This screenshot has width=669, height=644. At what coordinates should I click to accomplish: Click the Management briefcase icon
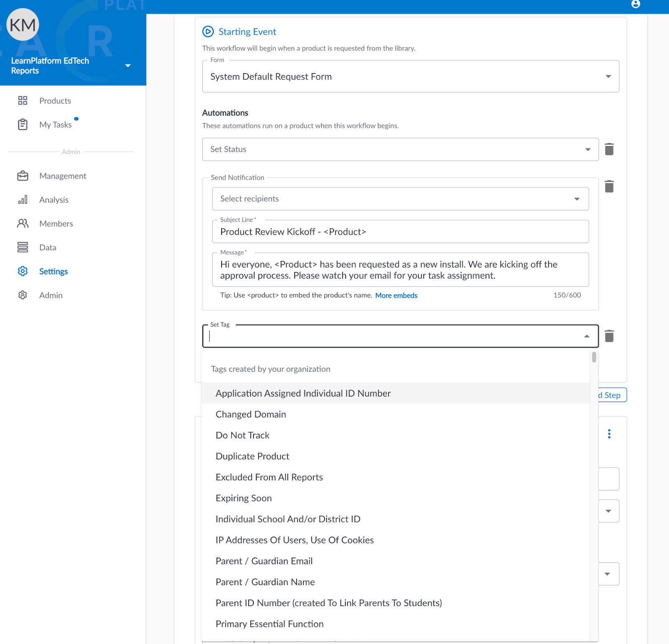23,176
